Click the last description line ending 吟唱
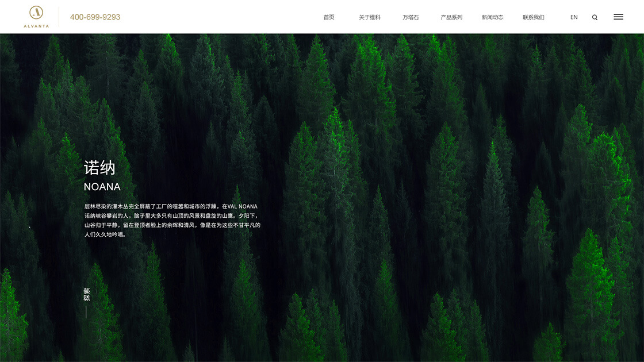This screenshot has height=362, width=644. [x=105, y=234]
